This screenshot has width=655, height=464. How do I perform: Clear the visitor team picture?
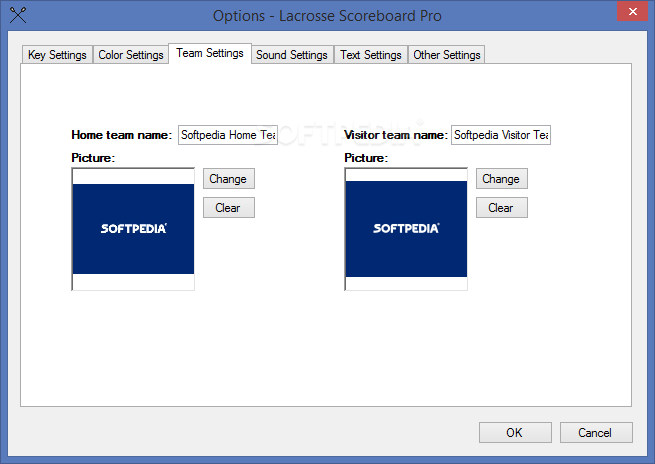point(502,208)
